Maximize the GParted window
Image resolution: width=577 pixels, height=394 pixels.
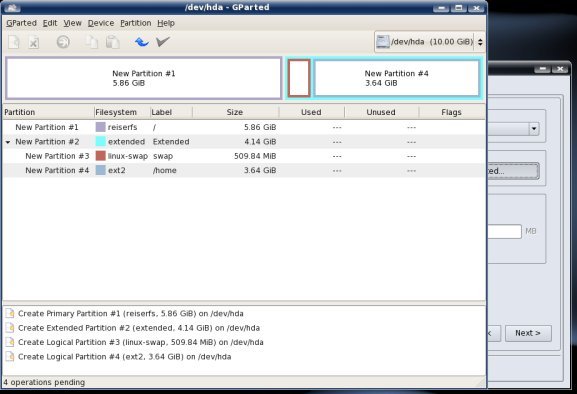(458, 8)
